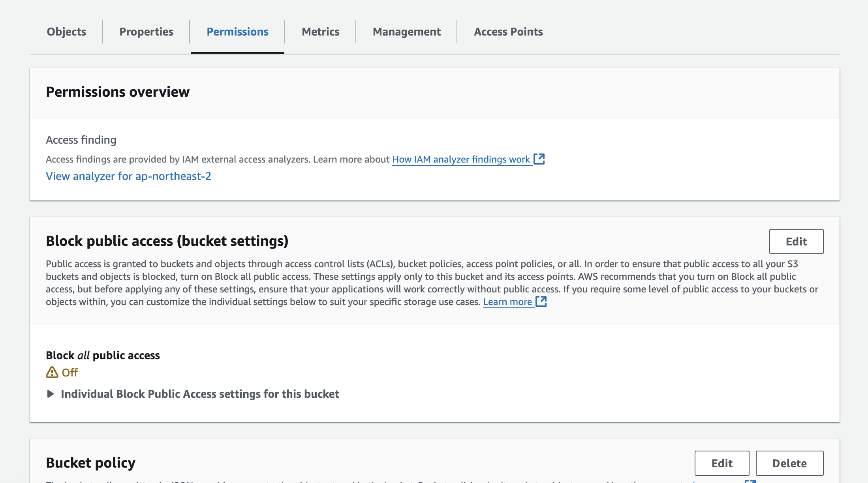Open the Management tab

(406, 32)
